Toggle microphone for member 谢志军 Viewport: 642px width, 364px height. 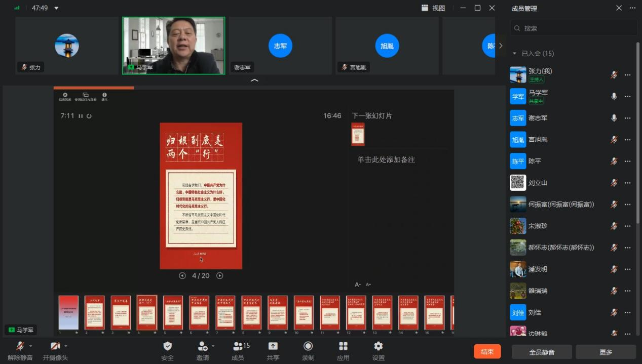pos(614,118)
